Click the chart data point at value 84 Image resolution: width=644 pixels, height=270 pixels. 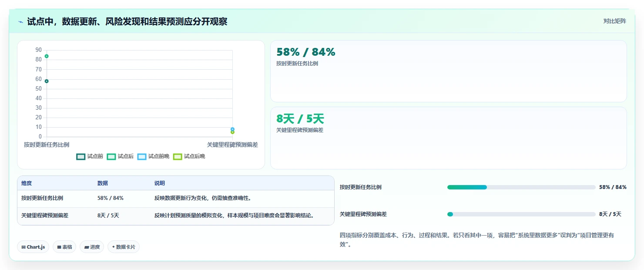pos(47,56)
